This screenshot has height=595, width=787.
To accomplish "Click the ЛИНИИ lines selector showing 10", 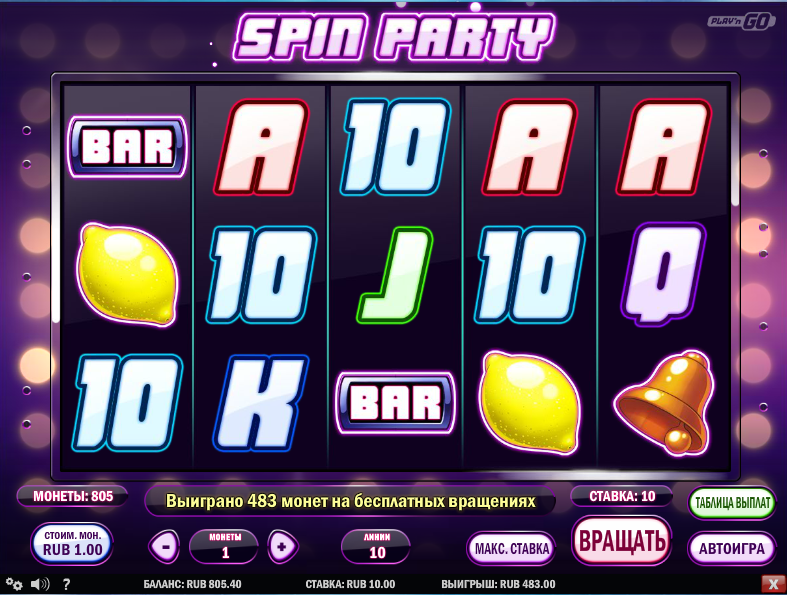I will click(x=376, y=546).
